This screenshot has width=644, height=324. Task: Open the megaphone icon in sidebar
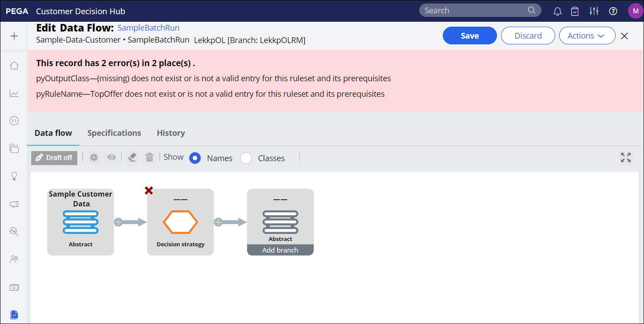pyautogui.click(x=14, y=204)
